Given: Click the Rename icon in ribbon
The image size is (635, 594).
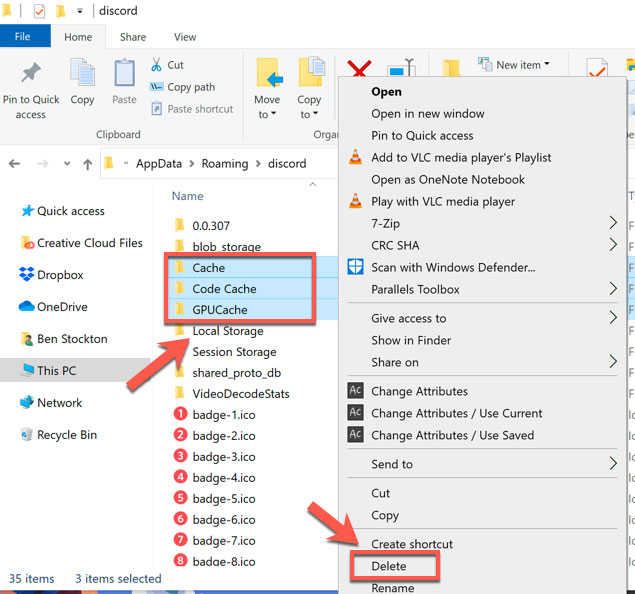Looking at the screenshot, I should [401, 68].
